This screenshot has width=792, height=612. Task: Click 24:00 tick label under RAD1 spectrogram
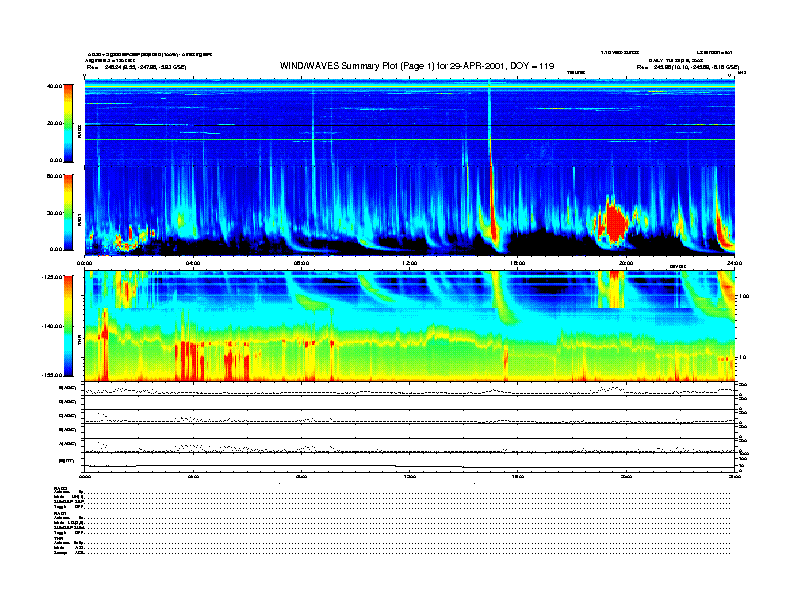[x=734, y=263]
